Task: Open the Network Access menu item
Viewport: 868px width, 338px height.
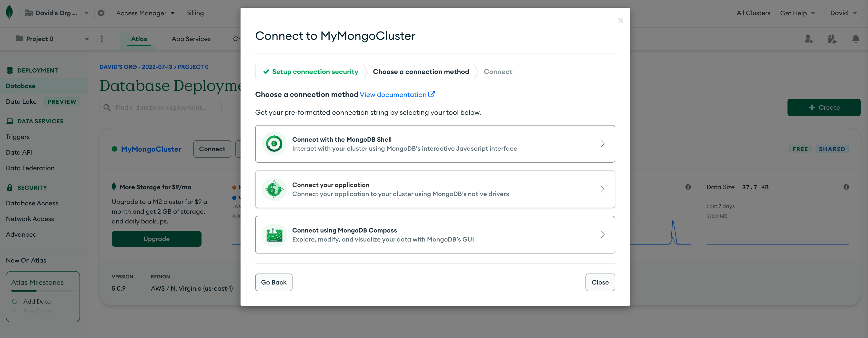Action: coord(30,219)
